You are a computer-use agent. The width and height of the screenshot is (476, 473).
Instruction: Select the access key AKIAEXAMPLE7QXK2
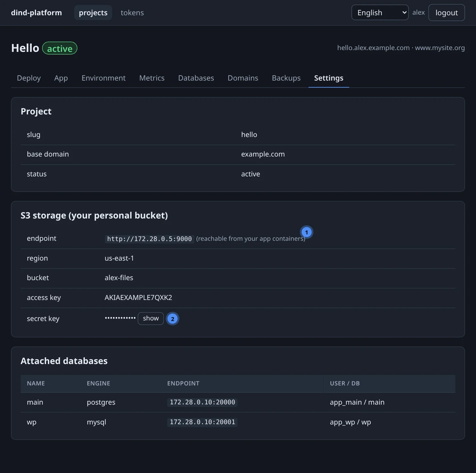[138, 298]
